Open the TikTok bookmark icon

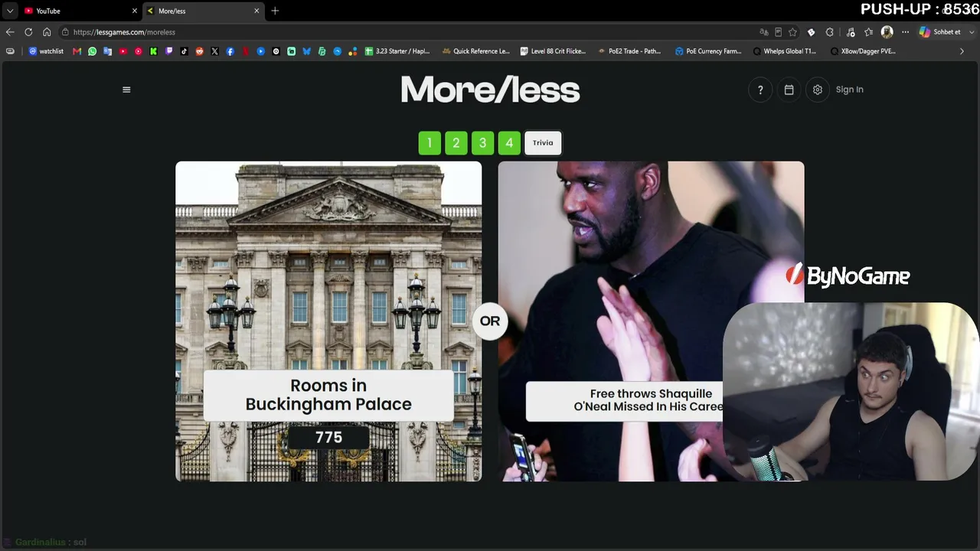[x=185, y=51]
